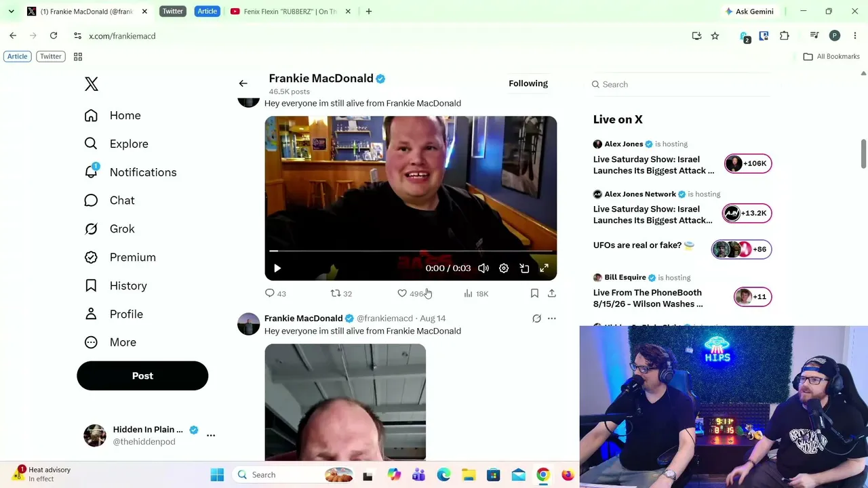Open the More menu in the sidebar
Viewport: 868px width, 488px height.
click(109, 342)
